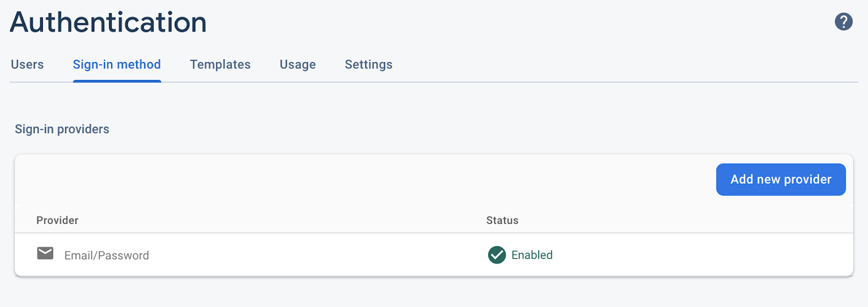
Task: Open the help question mark icon
Action: (x=844, y=22)
